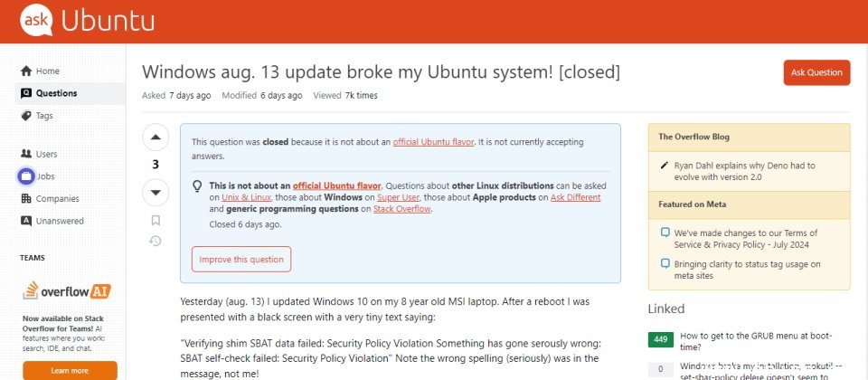
Task: Click the Learn more button
Action: (x=70, y=371)
